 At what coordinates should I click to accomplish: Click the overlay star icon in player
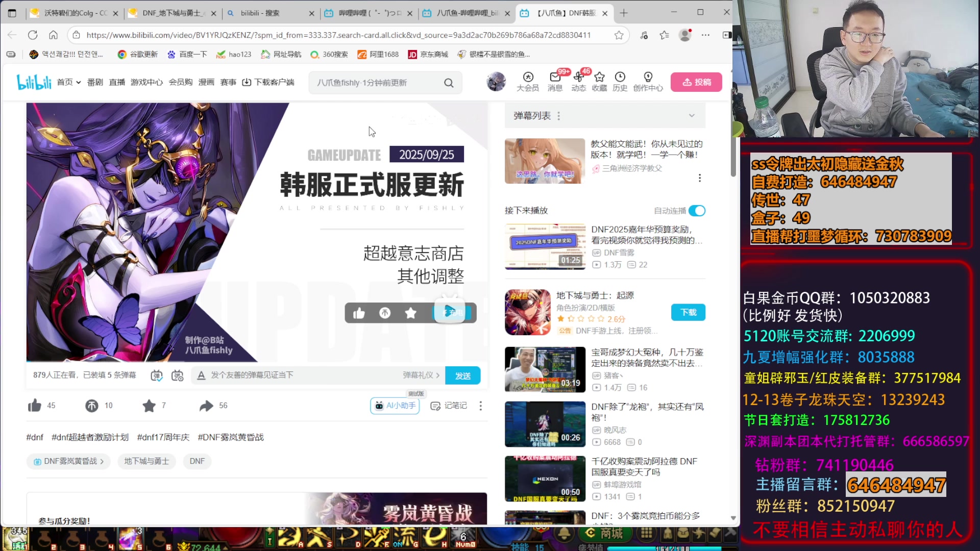tap(410, 313)
